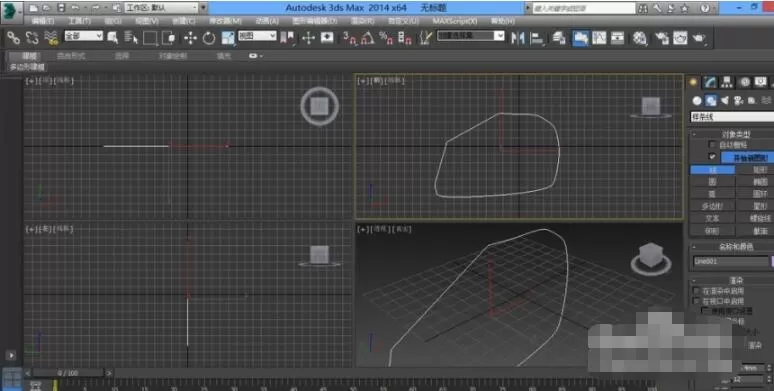Select the Select and Rotate tool

click(x=209, y=38)
